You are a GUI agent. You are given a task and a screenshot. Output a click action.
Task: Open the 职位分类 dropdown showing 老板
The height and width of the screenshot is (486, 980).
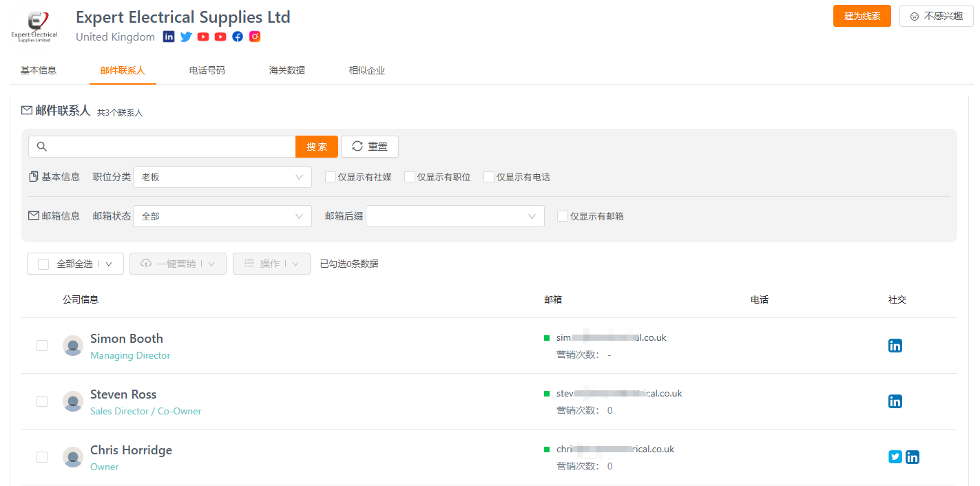click(x=222, y=177)
